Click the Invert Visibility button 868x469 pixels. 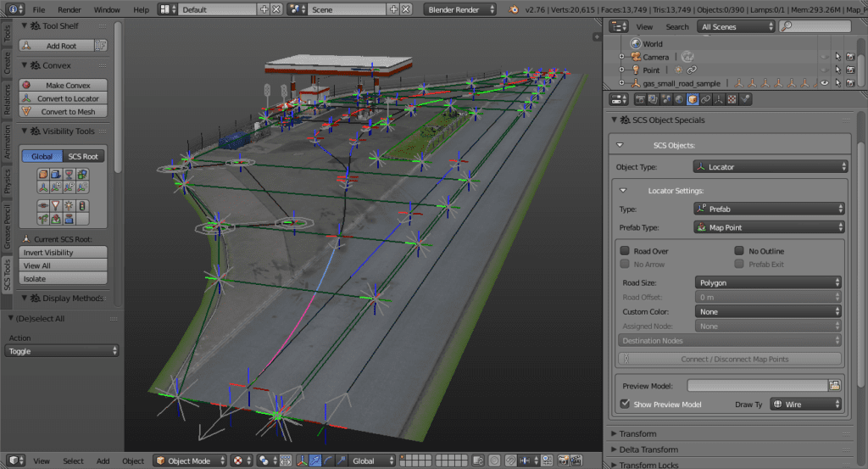[x=63, y=253]
